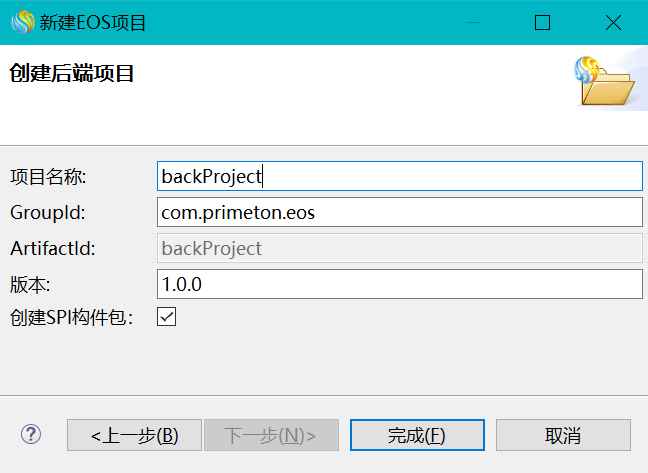This screenshot has height=473, width=648.
Task: Maximize the 新建EOS项目 dialog window
Action: (x=542, y=22)
